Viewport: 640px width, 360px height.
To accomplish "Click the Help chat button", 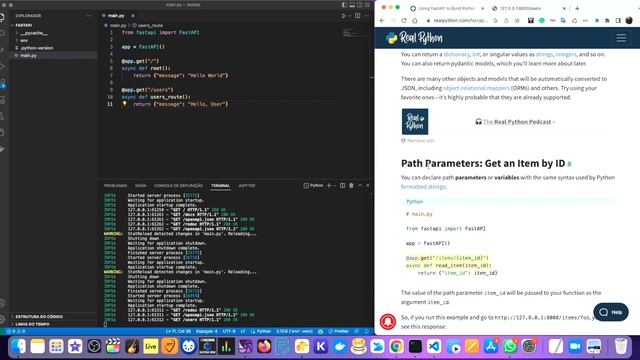I will (611, 312).
